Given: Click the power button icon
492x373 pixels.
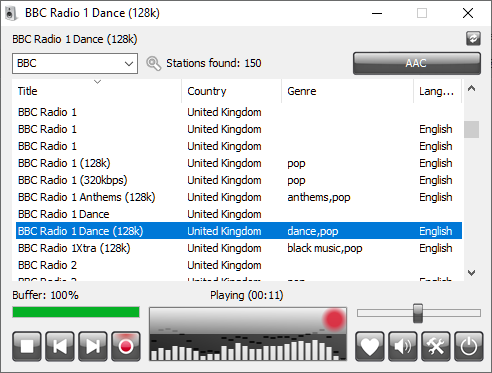Looking at the screenshot, I should (x=468, y=346).
